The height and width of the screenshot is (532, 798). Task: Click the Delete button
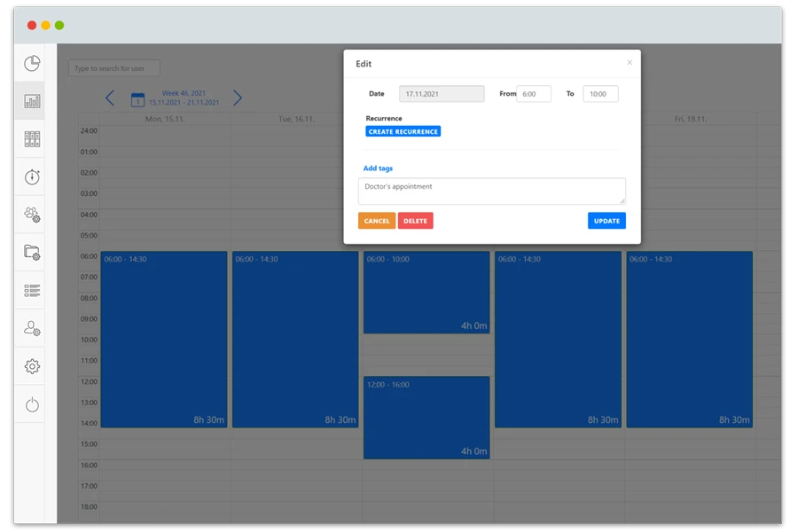[415, 221]
